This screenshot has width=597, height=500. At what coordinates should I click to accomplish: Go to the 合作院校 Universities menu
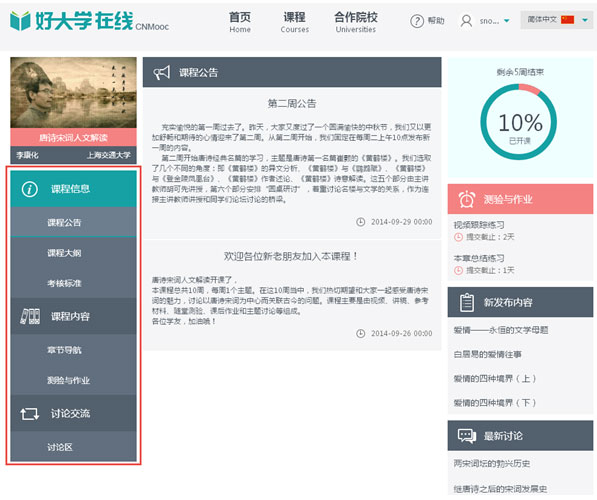(x=356, y=22)
